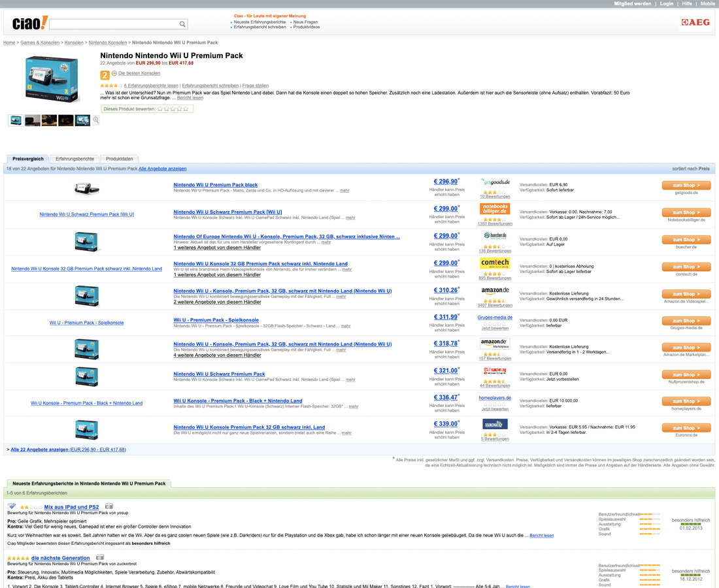Open 'Wii U - Premium Pack - Spielkonsole' offer title
Screen dimensions: 719x588
pyautogui.click(x=216, y=320)
